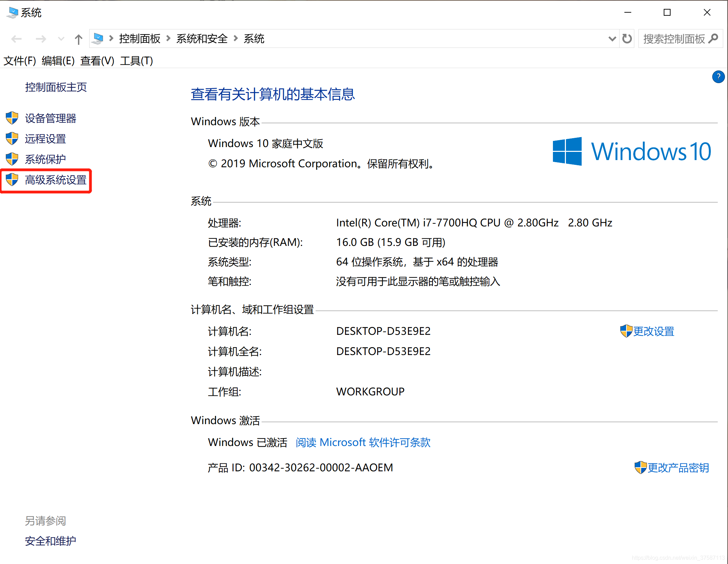Click the Windows 10 logo

[x=632, y=151]
